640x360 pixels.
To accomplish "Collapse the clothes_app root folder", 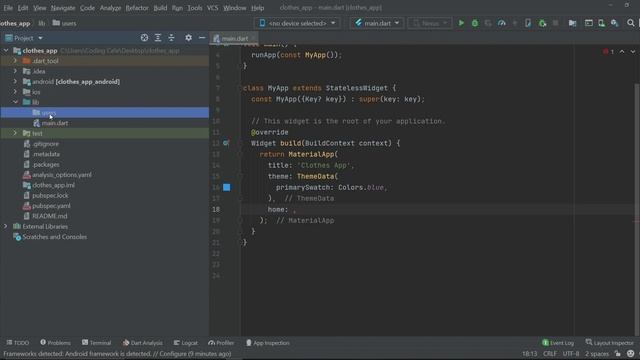I will pos(6,51).
